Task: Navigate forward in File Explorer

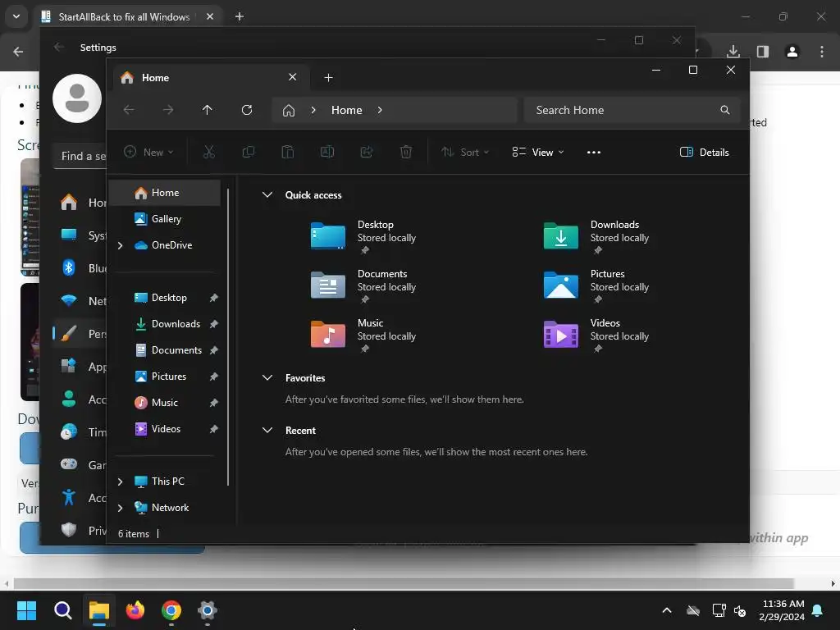Action: [168, 110]
